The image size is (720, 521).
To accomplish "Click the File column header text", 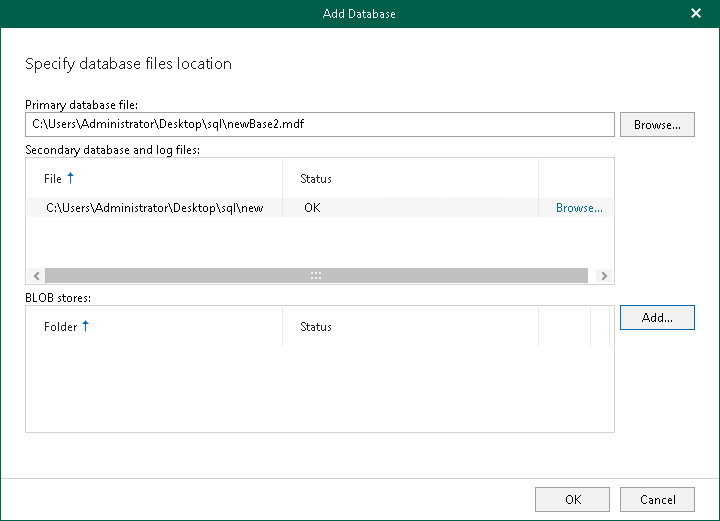I will tap(53, 179).
